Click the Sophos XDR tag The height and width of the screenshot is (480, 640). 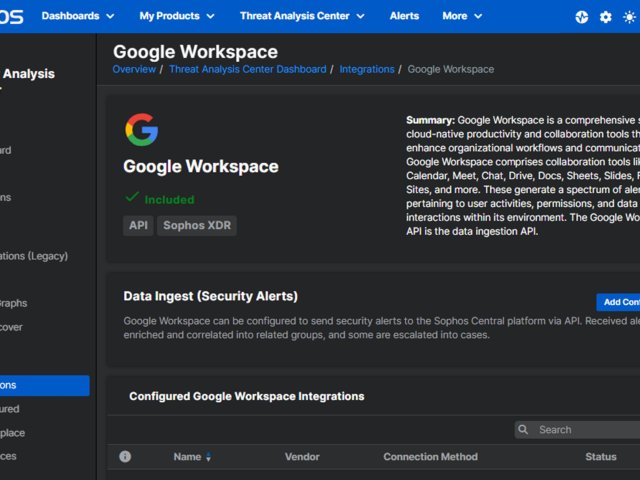pyautogui.click(x=197, y=225)
